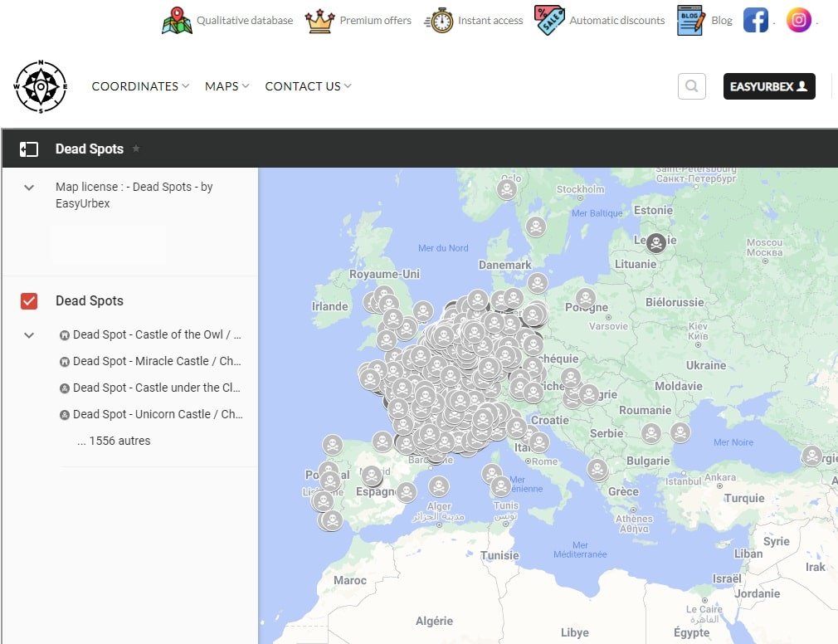Image resolution: width=838 pixels, height=644 pixels.
Task: Expand the Map license description chevron
Action: [x=29, y=188]
